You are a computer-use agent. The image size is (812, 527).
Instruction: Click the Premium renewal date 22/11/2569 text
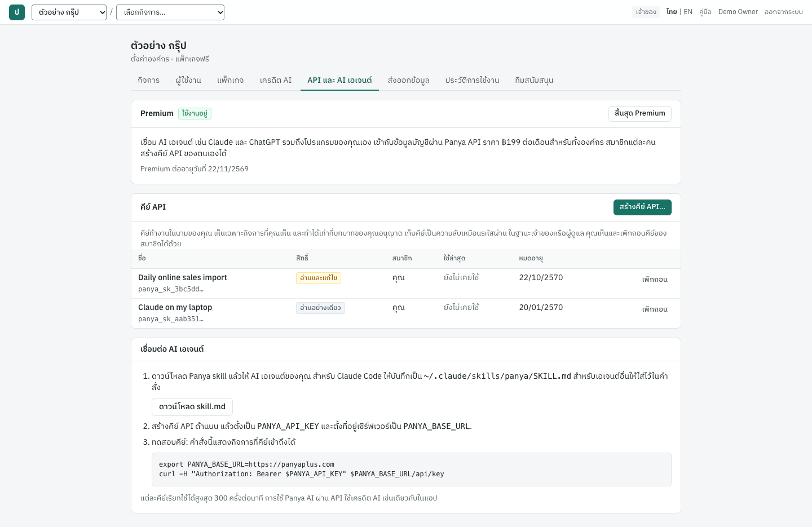pos(195,169)
